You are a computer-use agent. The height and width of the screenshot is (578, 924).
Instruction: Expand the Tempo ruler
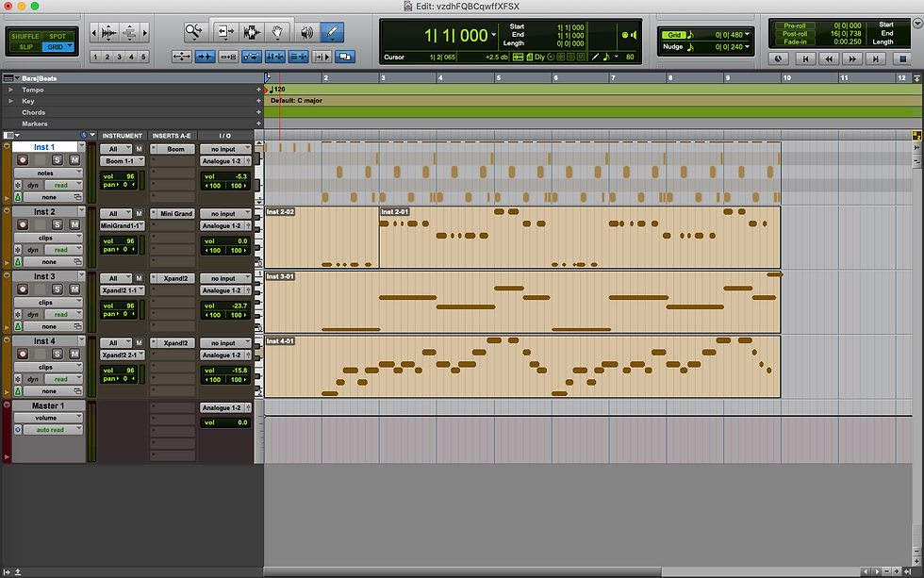click(x=10, y=90)
